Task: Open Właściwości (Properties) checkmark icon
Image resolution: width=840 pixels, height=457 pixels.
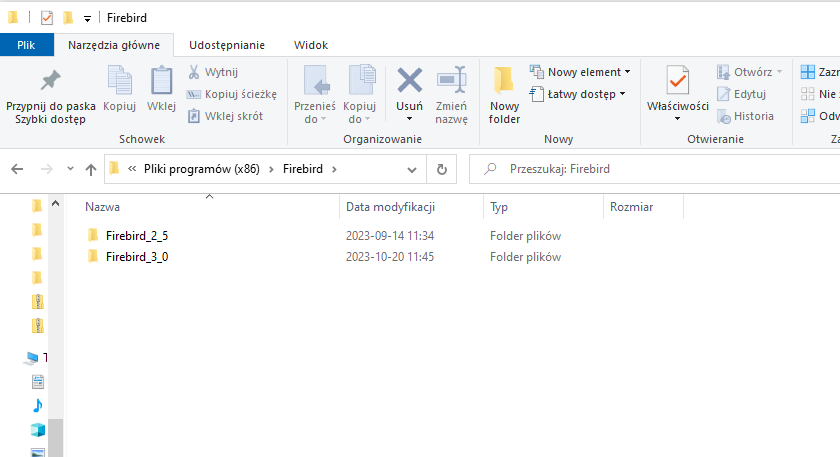Action: click(677, 80)
